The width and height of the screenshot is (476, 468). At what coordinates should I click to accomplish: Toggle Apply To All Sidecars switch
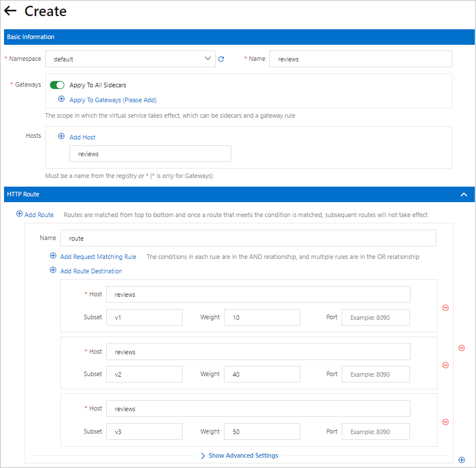point(57,85)
